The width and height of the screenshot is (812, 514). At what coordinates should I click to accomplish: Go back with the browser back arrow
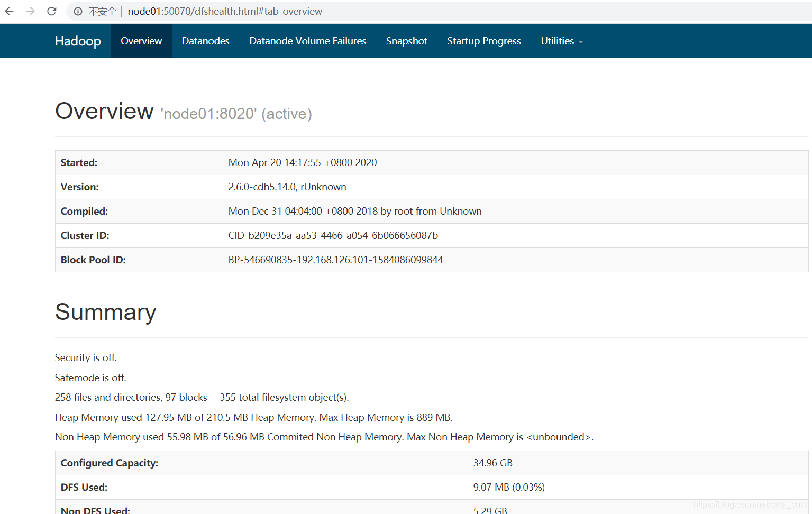point(10,11)
